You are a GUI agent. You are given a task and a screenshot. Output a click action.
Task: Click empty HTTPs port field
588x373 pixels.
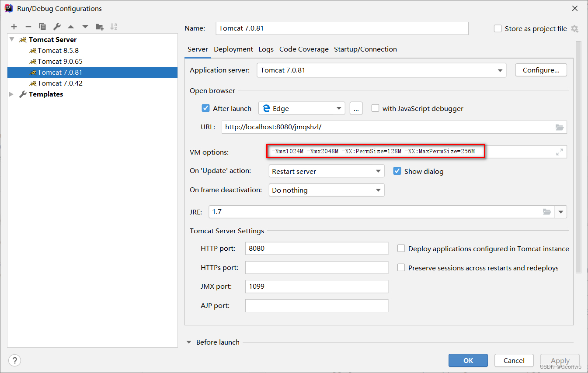317,268
